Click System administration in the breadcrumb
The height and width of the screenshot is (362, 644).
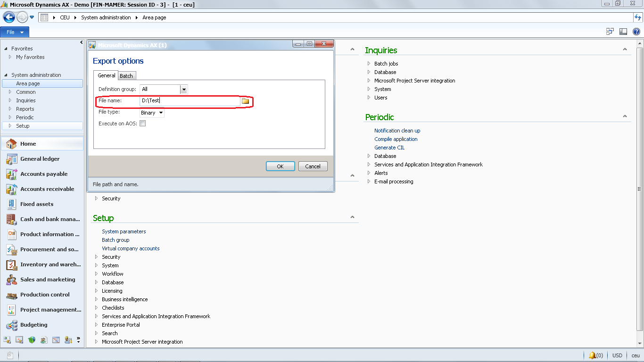pyautogui.click(x=106, y=17)
